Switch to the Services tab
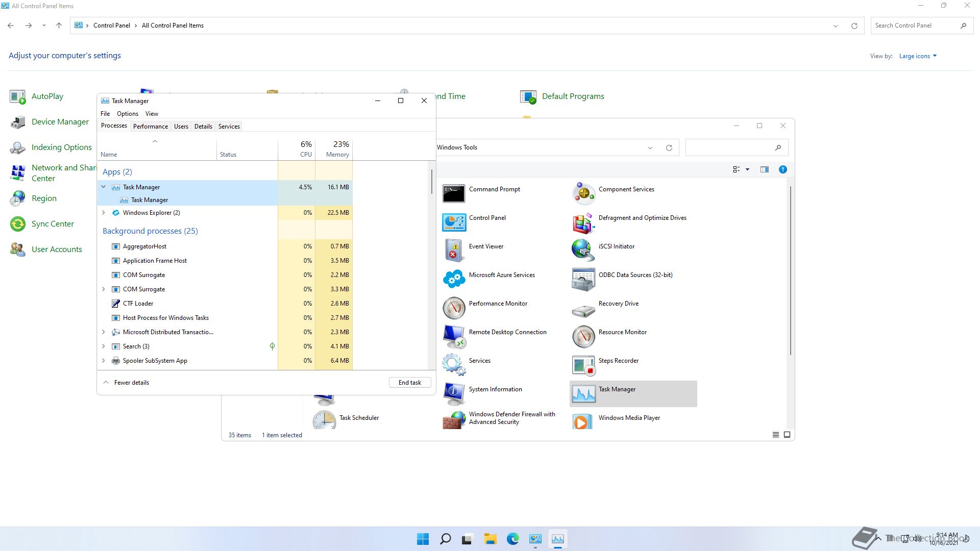The width and height of the screenshot is (980, 551). pyautogui.click(x=229, y=127)
